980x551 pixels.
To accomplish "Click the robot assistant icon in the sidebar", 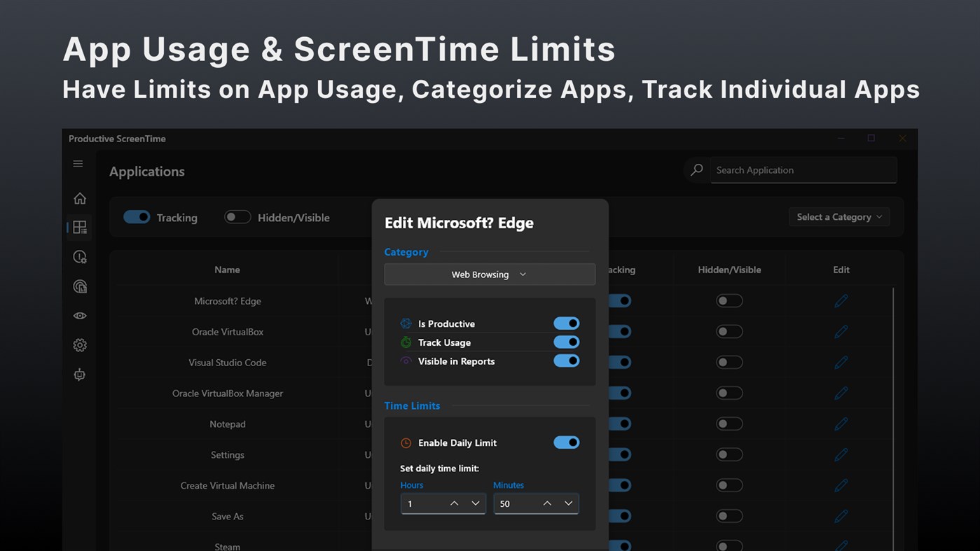I will coord(79,375).
